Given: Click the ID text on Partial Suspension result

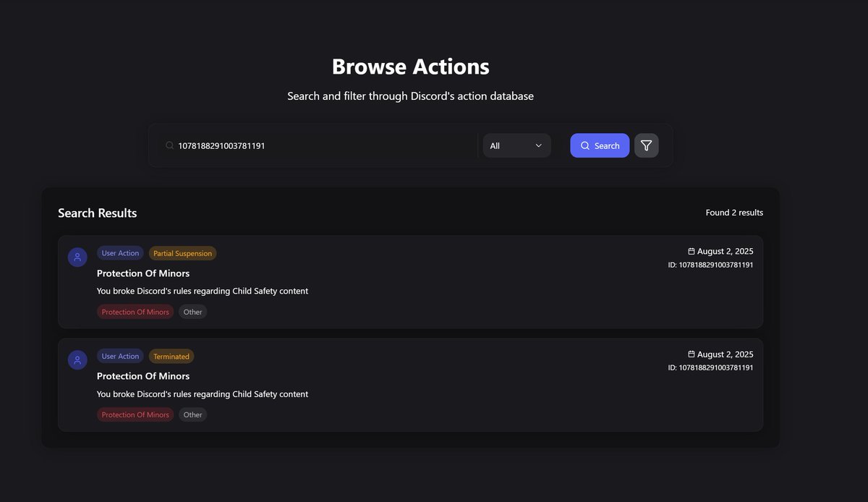Looking at the screenshot, I should tap(710, 265).
